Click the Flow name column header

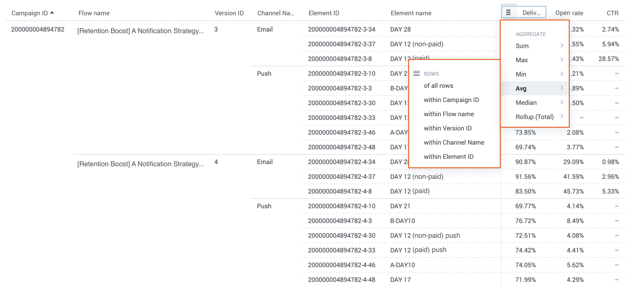coord(94,13)
